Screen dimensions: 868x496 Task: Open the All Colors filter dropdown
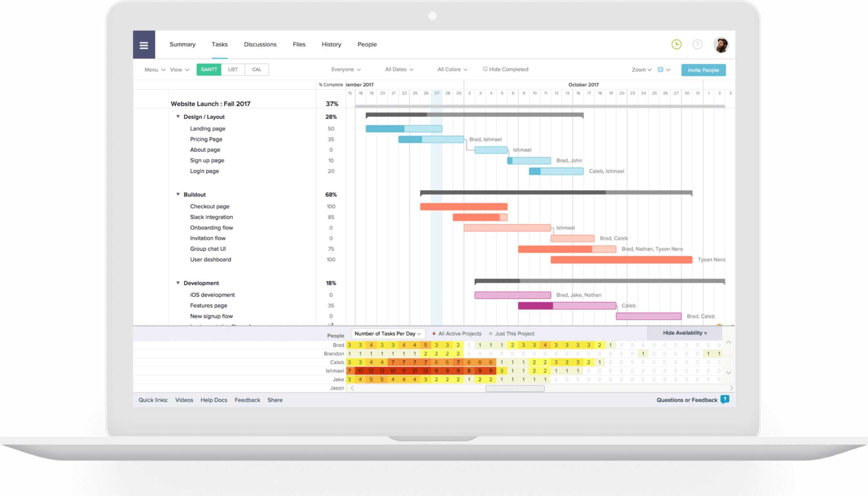451,69
